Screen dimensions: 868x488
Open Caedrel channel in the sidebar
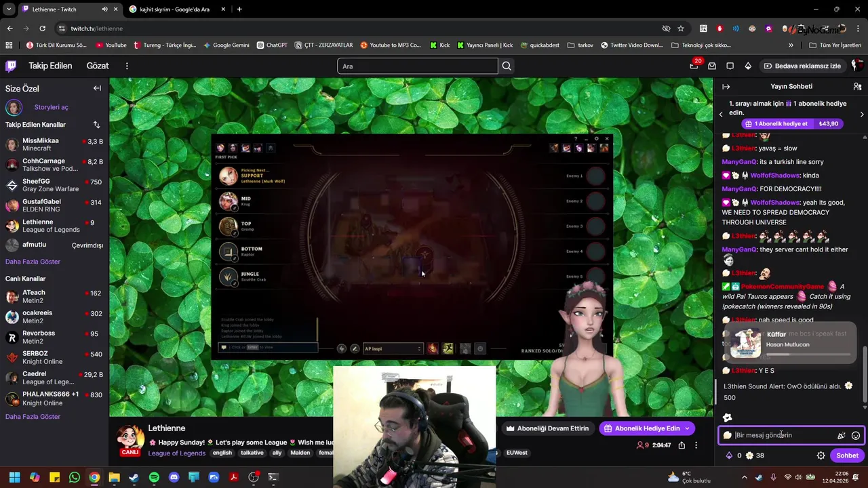pyautogui.click(x=54, y=378)
